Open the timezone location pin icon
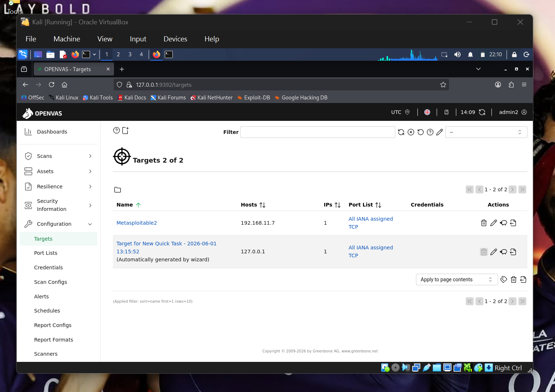The height and width of the screenshot is (392, 555). pos(407,112)
